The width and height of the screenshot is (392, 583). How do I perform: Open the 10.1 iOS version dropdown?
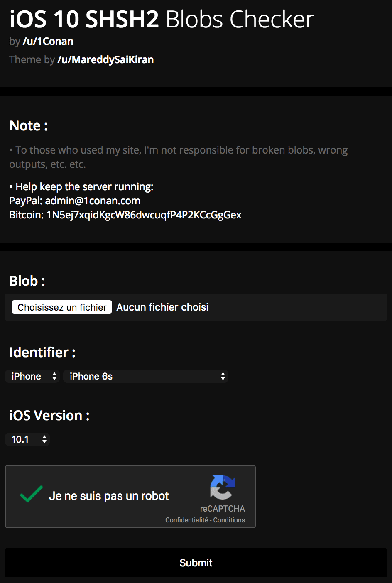(27, 439)
